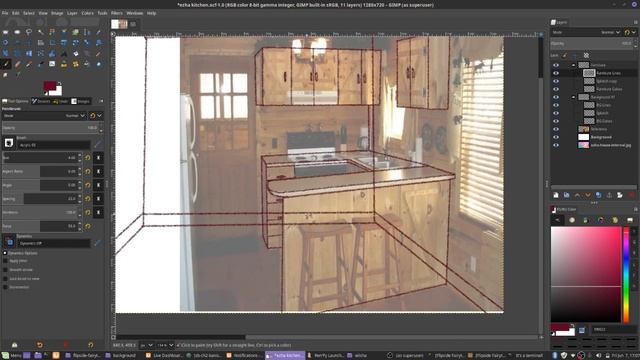The image size is (640, 360).
Task: Select the Clone stamp tool
Action: pyautogui.click(x=64, y=64)
